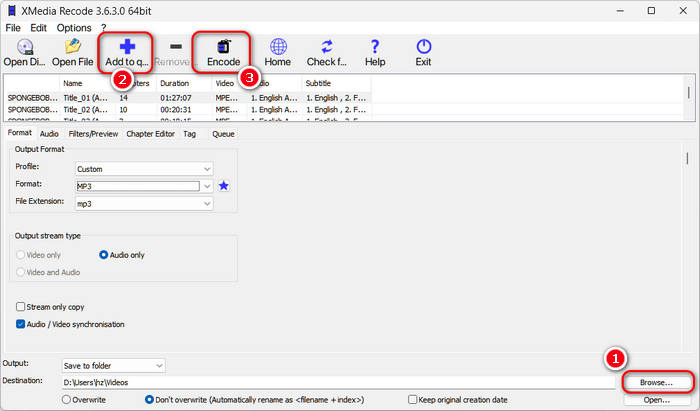The height and width of the screenshot is (411, 700).
Task: Click duration cell 00:20:31
Action: 176,110
